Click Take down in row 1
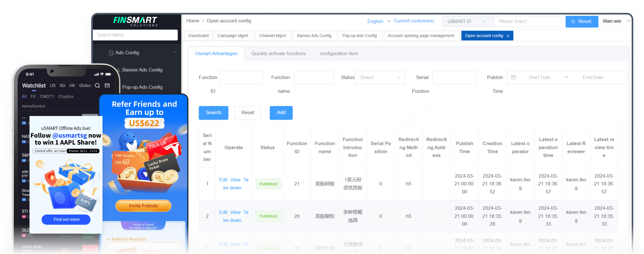The image size is (644, 254). (x=234, y=184)
